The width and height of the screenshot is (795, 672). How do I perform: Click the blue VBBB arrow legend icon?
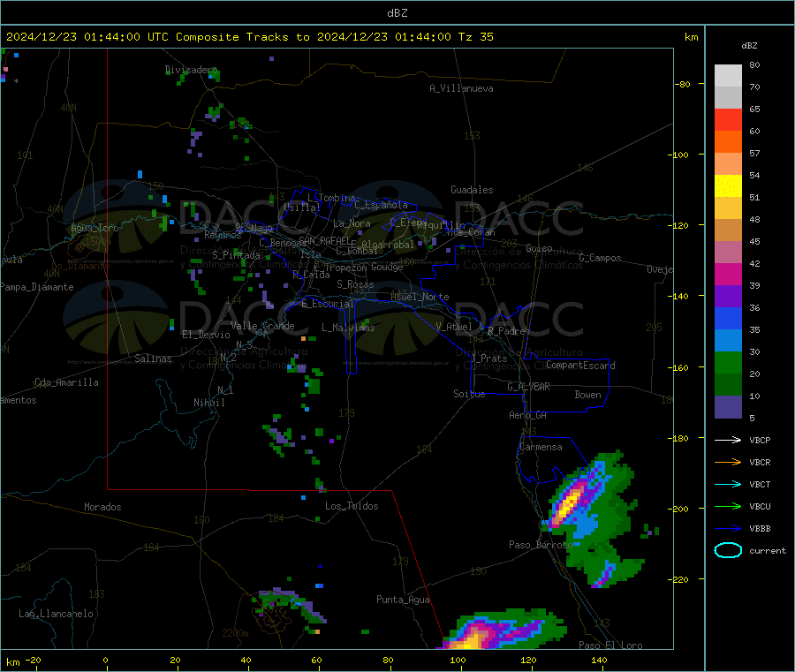[x=728, y=529]
